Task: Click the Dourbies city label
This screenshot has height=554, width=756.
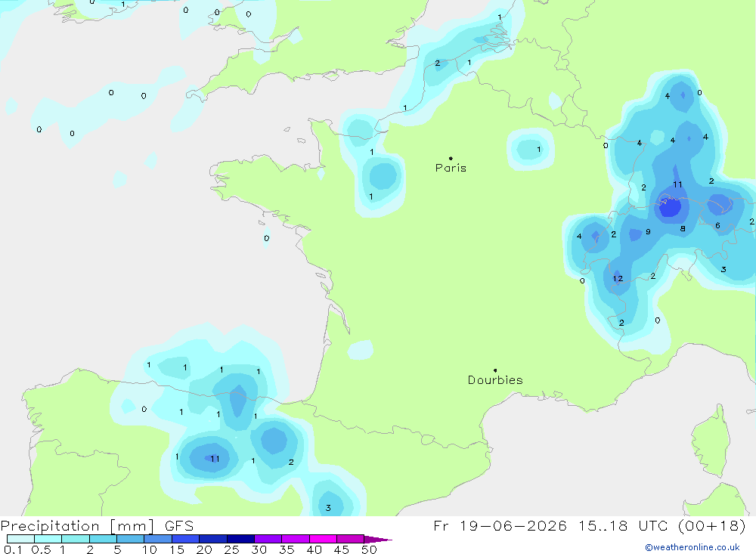Action: [495, 380]
